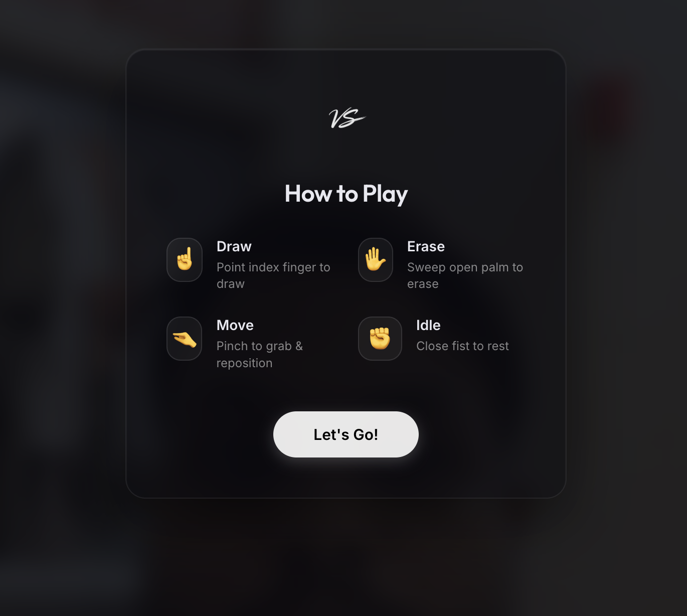
Task: Click the 'Close fist to rest' text
Action: click(x=462, y=346)
